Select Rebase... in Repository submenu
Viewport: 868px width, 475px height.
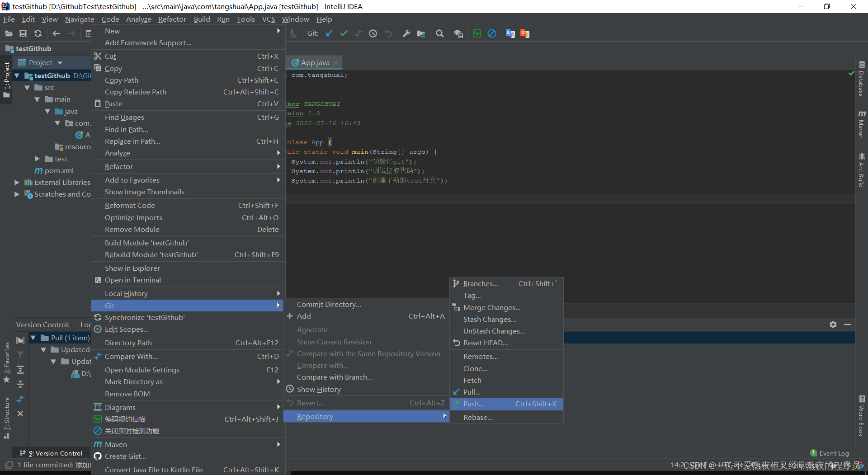[507, 418]
